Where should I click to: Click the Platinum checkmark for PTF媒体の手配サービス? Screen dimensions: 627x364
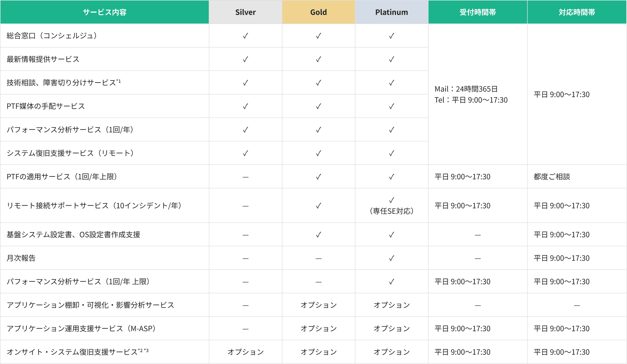391,106
